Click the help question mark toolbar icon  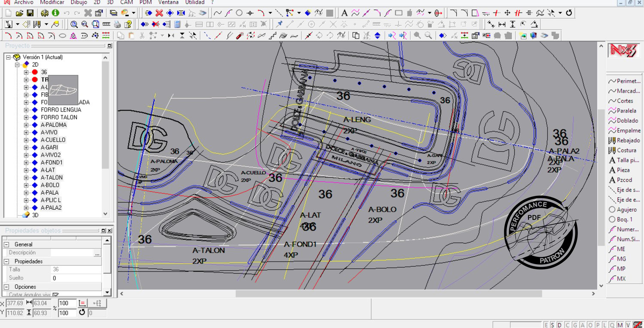[128, 24]
